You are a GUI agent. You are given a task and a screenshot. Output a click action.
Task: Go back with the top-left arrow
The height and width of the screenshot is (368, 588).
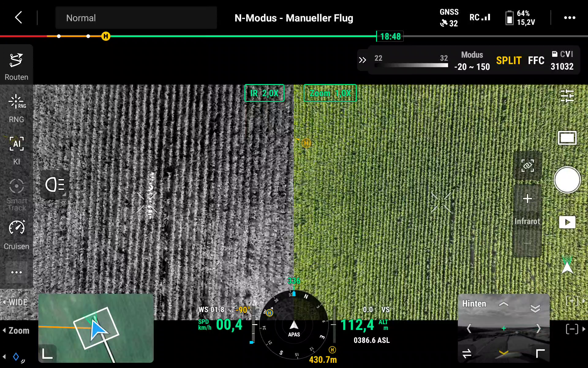(x=18, y=17)
